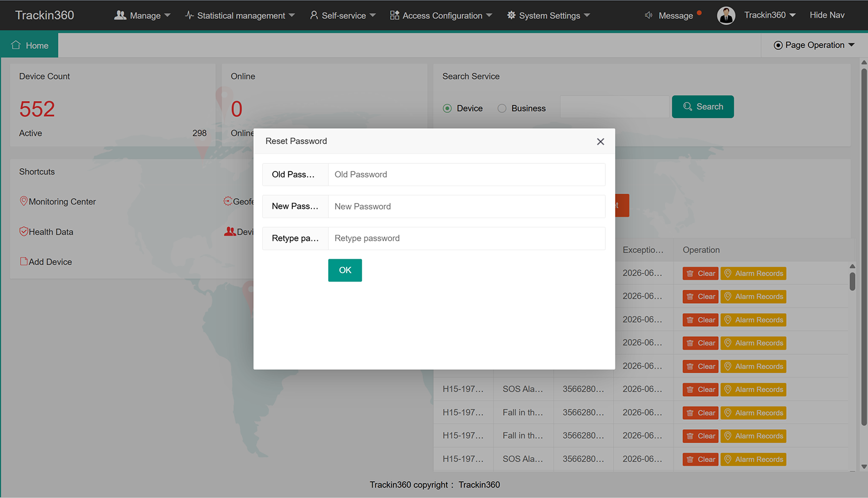Expand the Access Configuration dropdown arrow

489,15
